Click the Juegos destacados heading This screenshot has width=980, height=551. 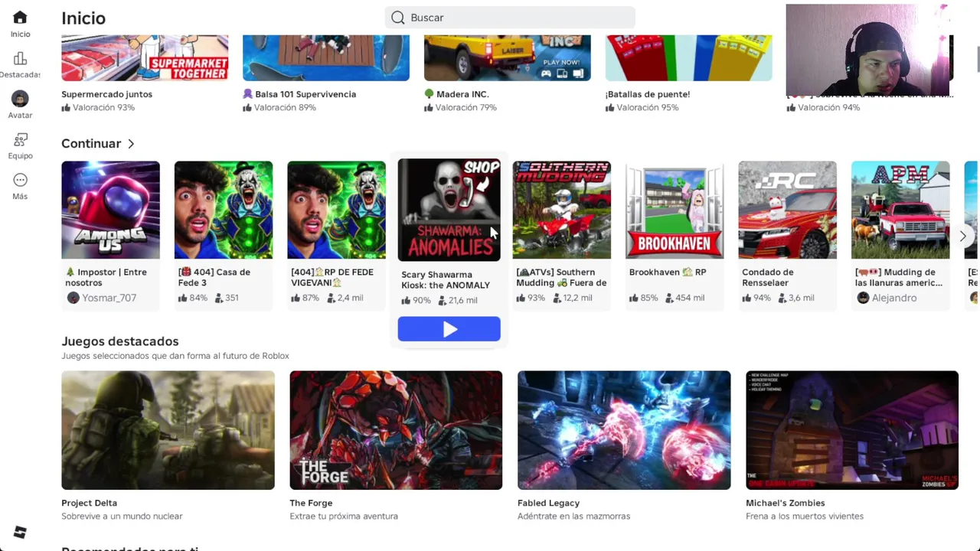(x=120, y=341)
